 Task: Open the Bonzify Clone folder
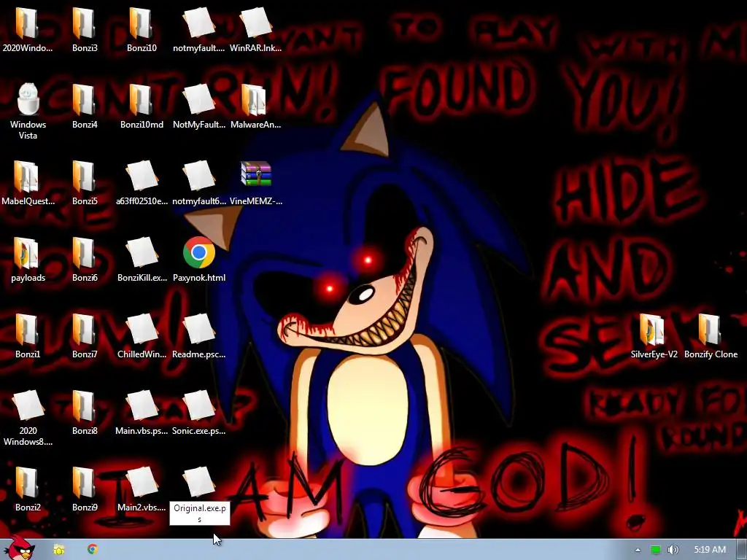click(x=709, y=330)
